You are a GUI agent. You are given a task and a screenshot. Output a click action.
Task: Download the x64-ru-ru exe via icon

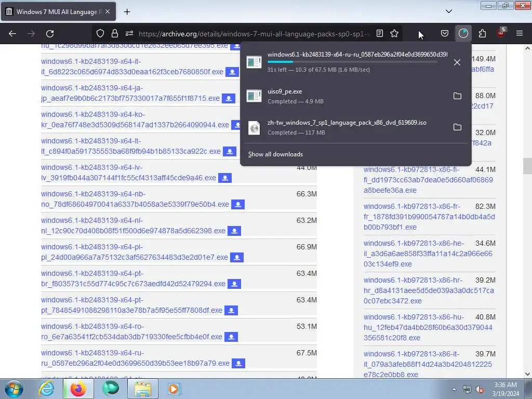(x=238, y=363)
